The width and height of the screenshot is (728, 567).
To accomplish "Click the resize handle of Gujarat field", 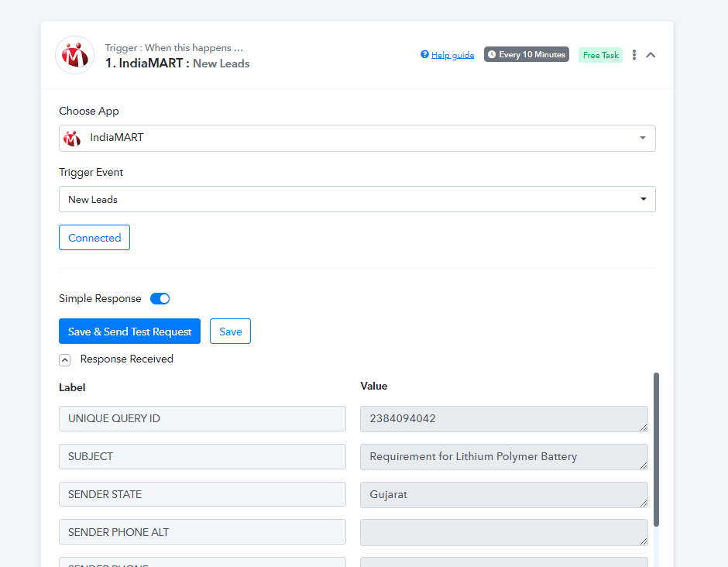I will (644, 503).
